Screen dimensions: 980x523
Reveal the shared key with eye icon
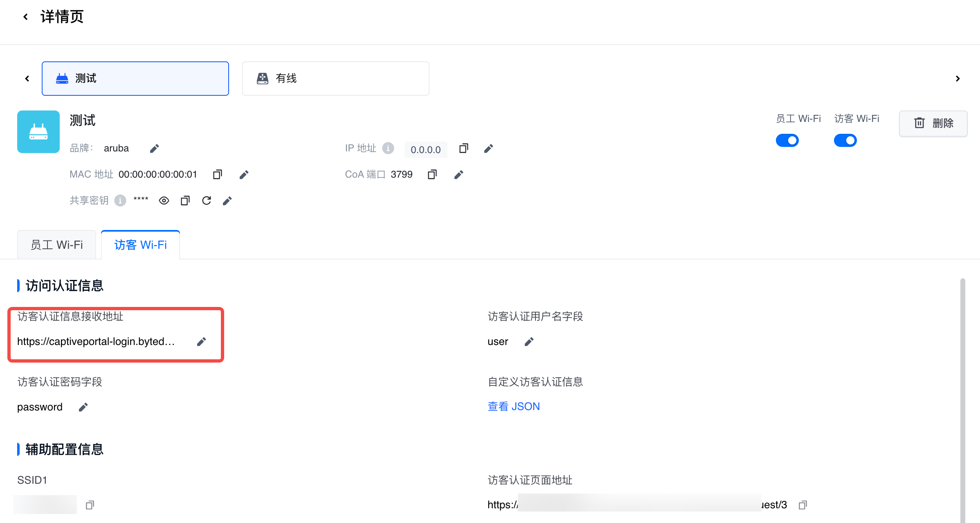(164, 200)
